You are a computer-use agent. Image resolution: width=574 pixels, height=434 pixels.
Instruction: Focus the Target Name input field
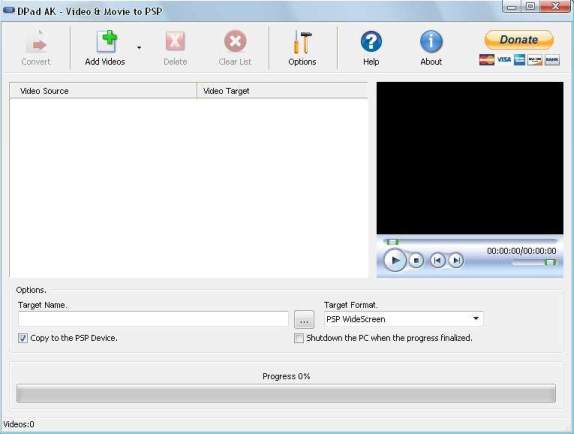(x=153, y=319)
